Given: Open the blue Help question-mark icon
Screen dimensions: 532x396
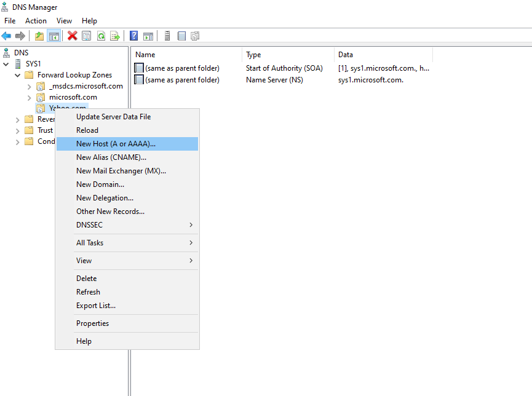Looking at the screenshot, I should pyautogui.click(x=134, y=36).
